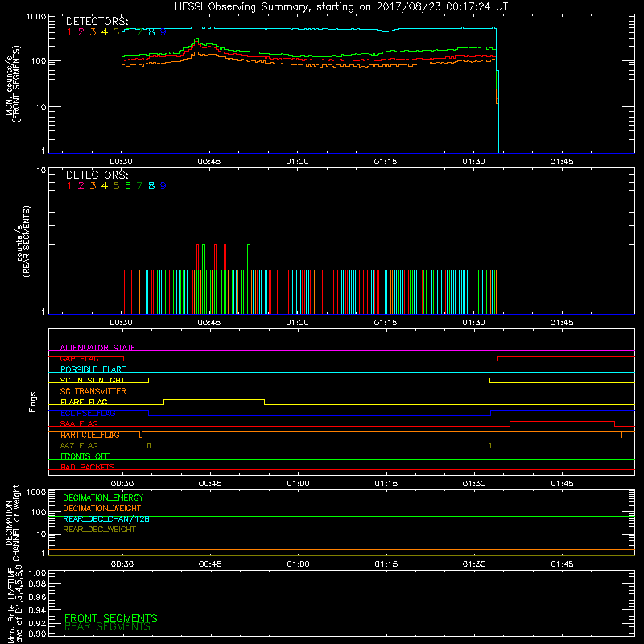The height and width of the screenshot is (644, 644).
Task: Click the FRONT SEGMENTS livetime legend label
Action: coord(111,618)
